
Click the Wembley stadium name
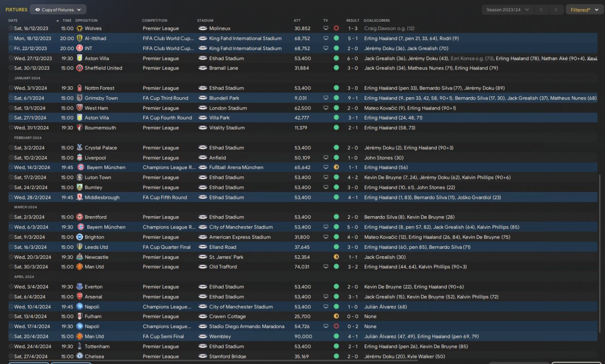[x=220, y=337]
